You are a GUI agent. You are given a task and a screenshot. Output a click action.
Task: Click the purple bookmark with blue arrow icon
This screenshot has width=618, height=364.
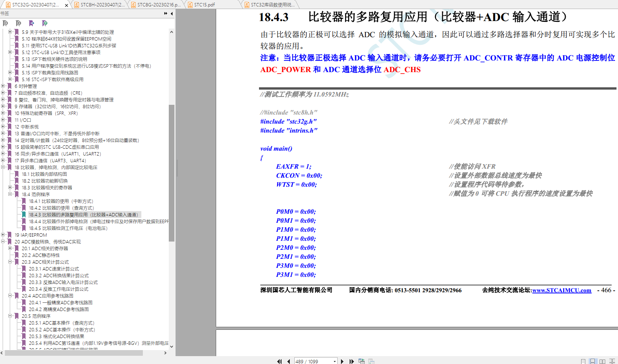pos(32,23)
